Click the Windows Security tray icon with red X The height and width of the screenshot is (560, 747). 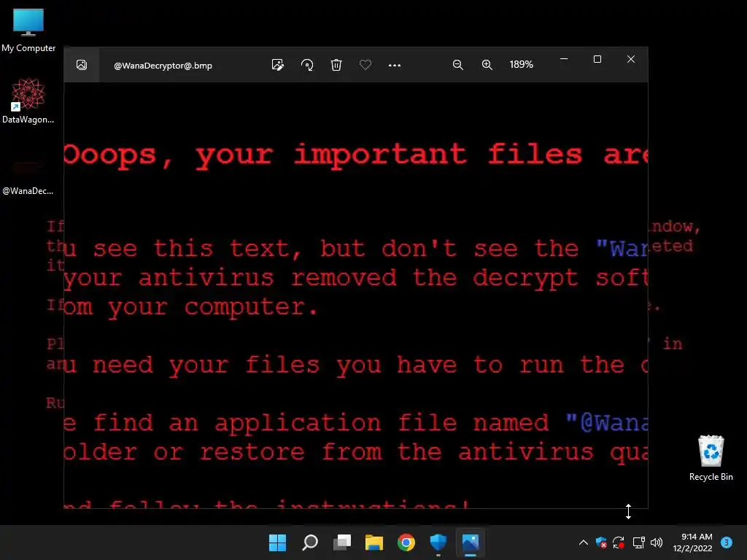point(601,542)
